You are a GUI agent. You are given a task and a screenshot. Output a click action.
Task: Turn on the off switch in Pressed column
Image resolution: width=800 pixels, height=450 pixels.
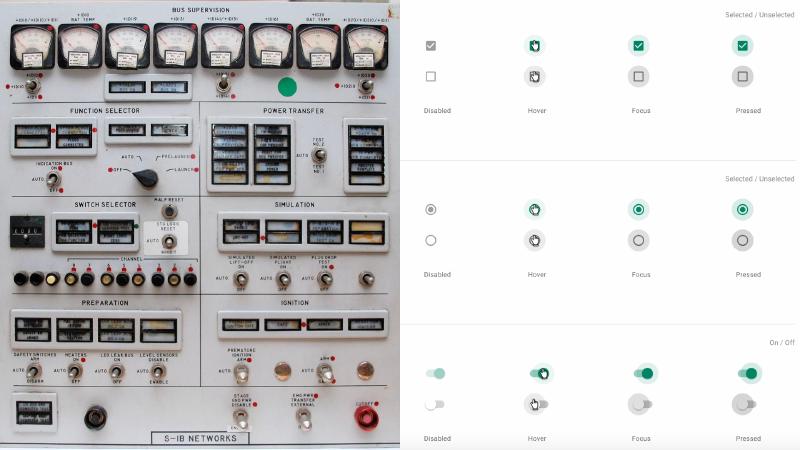coord(744,404)
